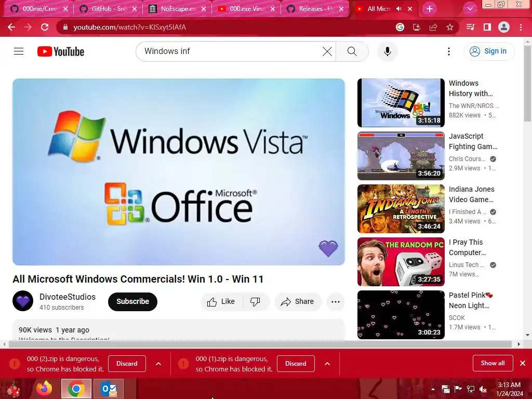This screenshot has height=399, width=532.
Task: Discard the 000 (2).zip download
Action: pos(127,364)
